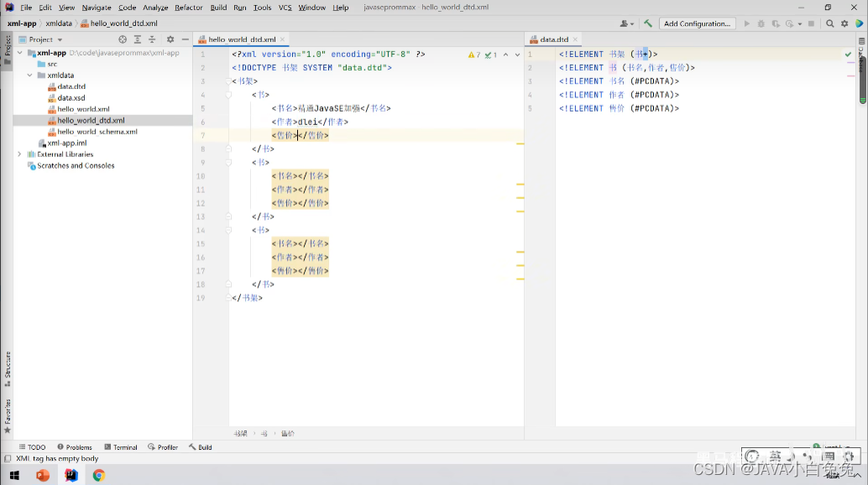Select Scratches and Consoles node
The image size is (868, 485).
76,165
